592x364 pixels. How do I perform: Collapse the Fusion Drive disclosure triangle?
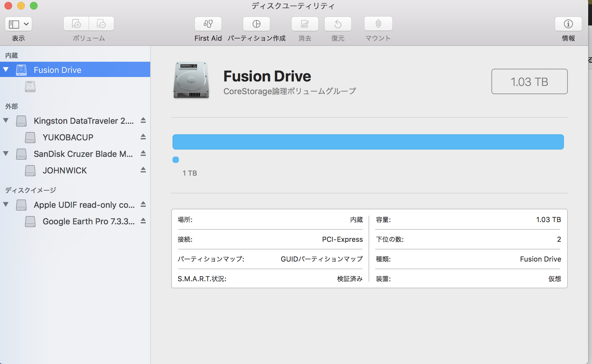6,69
